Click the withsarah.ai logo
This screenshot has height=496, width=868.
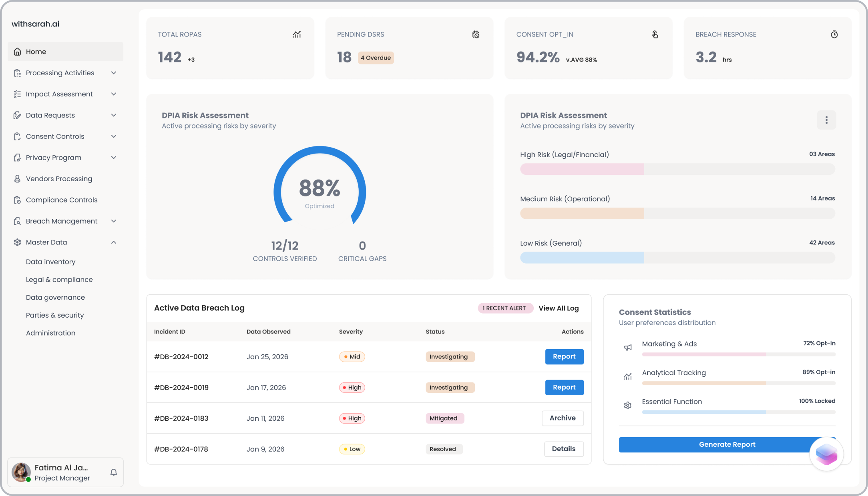[35, 24]
